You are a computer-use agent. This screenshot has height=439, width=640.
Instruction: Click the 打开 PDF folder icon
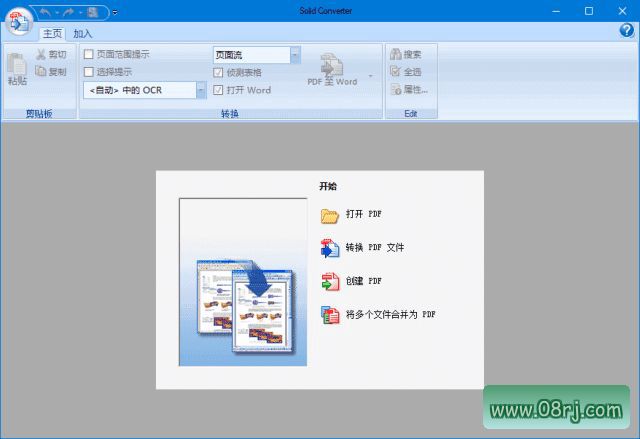click(x=330, y=216)
